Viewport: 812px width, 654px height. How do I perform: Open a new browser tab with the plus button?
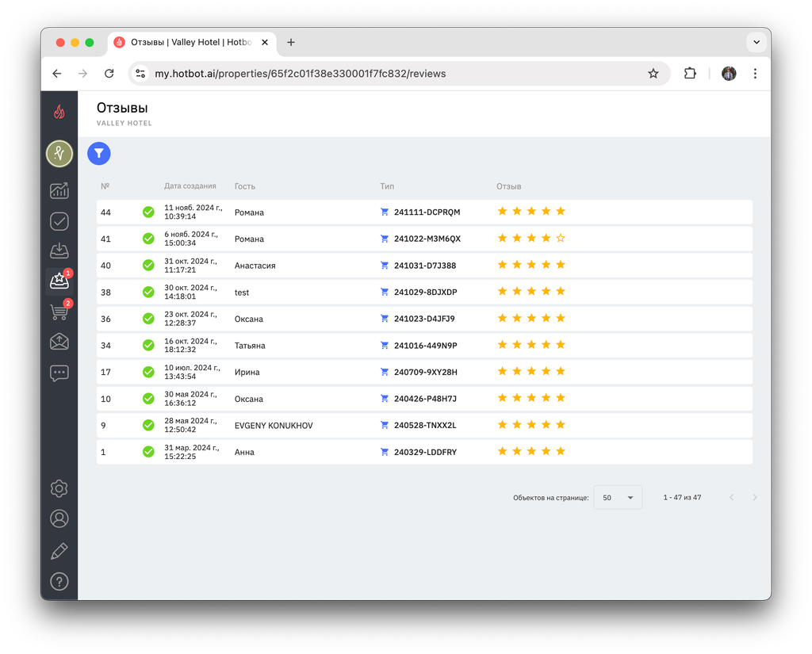291,43
